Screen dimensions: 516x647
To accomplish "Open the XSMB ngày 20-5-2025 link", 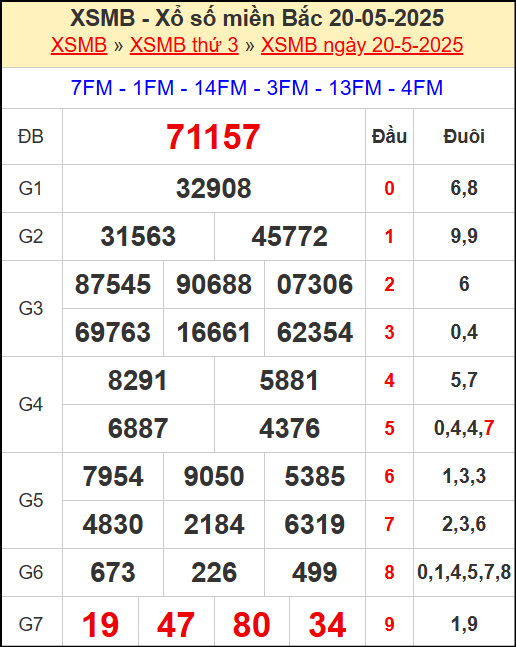I will click(362, 45).
